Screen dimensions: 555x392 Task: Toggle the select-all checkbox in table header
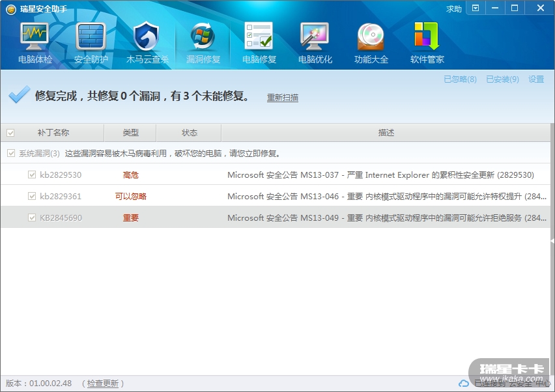point(10,133)
